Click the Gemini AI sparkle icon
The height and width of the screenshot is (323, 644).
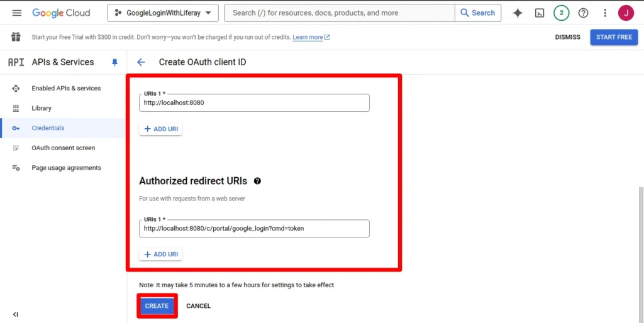point(518,13)
